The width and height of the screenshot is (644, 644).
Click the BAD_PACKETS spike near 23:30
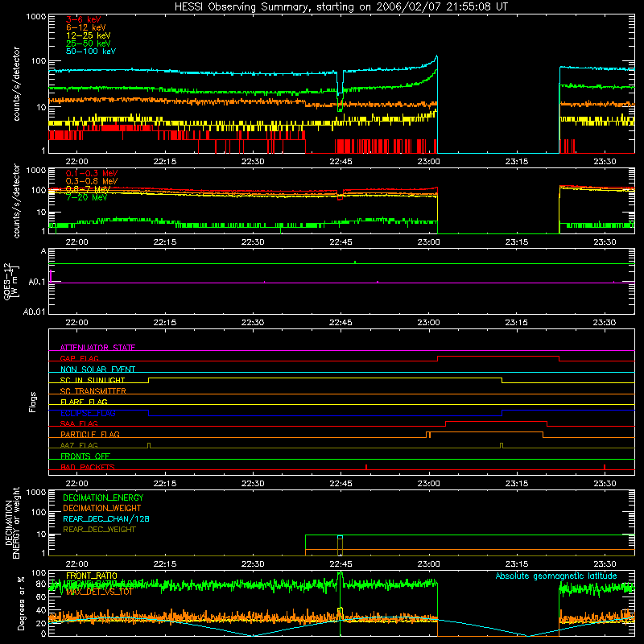pos(605,467)
